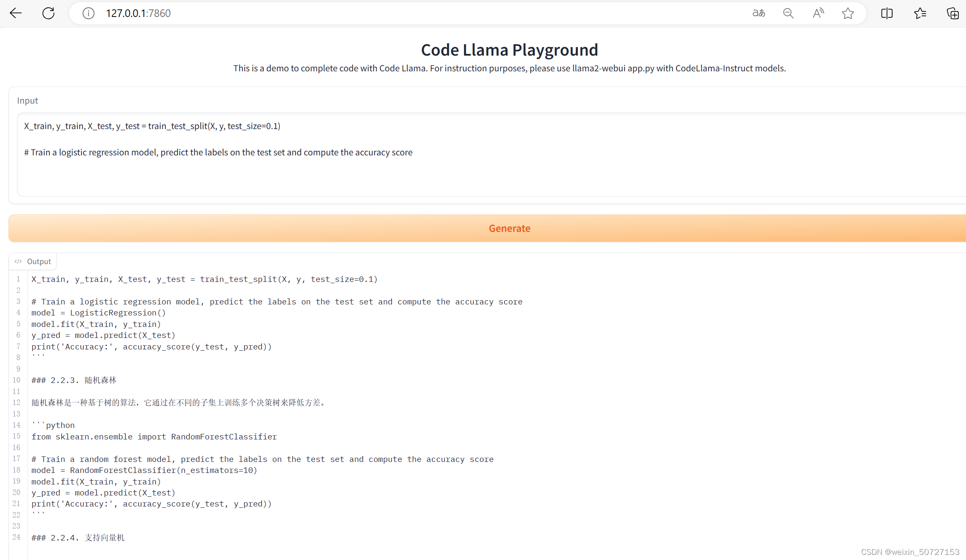Viewport: 966px width, 560px height.
Task: Click the first output line with train_test_split
Action: coord(204,279)
